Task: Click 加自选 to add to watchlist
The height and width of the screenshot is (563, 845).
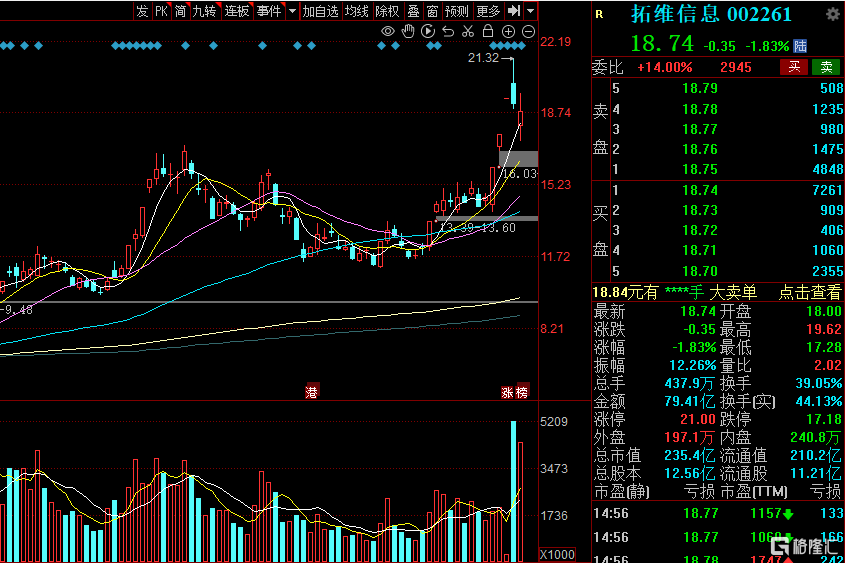Action: point(320,11)
